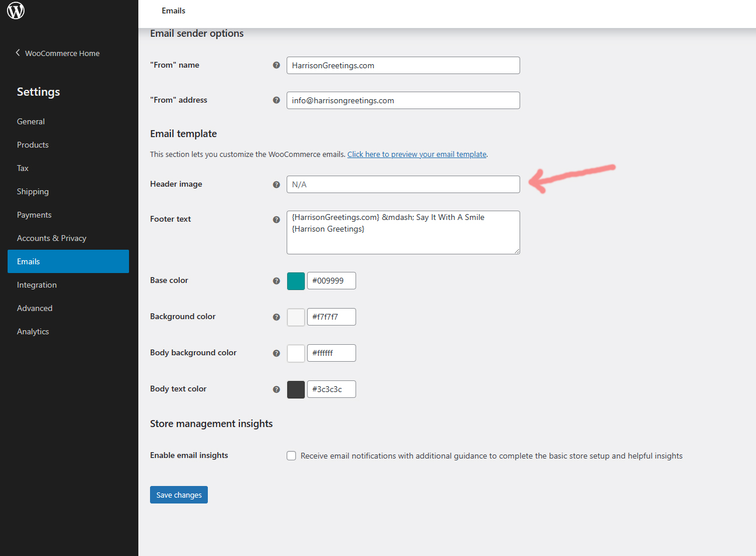Image resolution: width=756 pixels, height=556 pixels.
Task: Click the Emails page title
Action: click(x=173, y=11)
